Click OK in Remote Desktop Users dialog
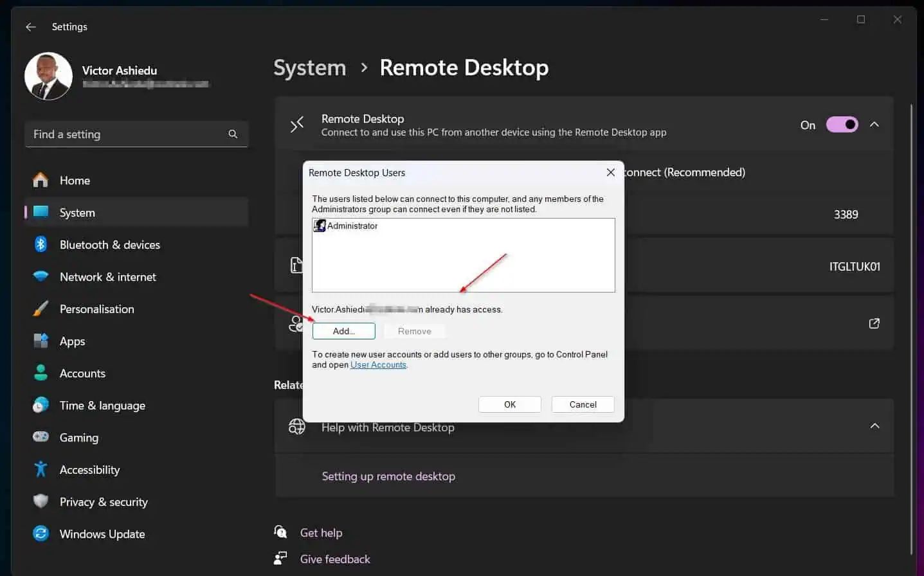Image resolution: width=924 pixels, height=576 pixels. tap(510, 404)
